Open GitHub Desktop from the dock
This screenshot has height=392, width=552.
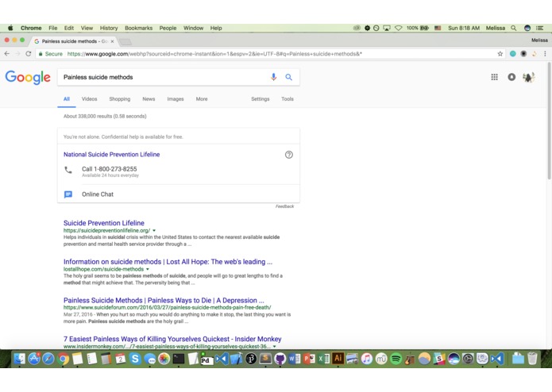280,359
